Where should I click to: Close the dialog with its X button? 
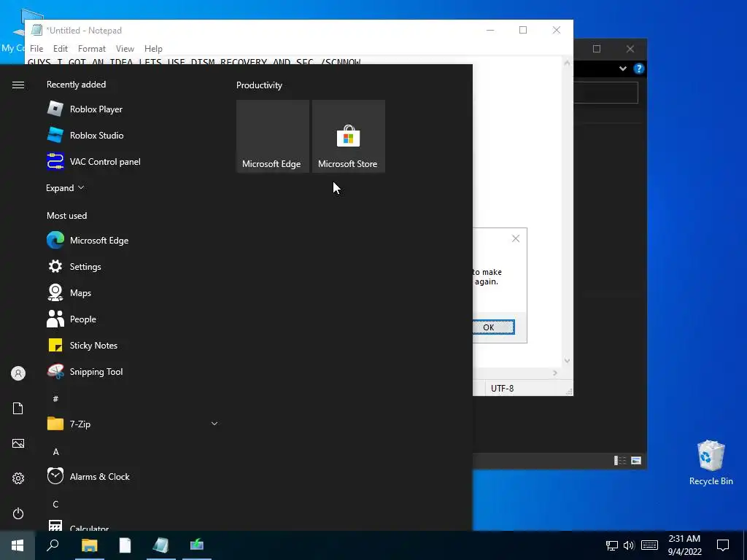tap(516, 238)
